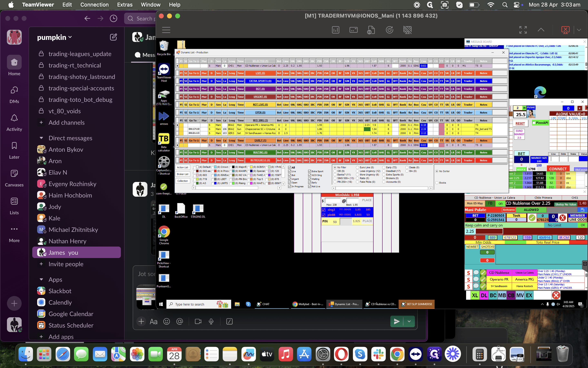The height and width of the screenshot is (368, 588).
Task: Open Slack compose new message icon
Action: click(x=114, y=37)
